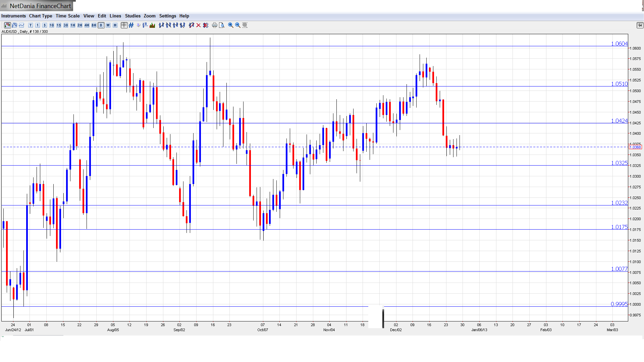Image resolution: width=644 pixels, height=362 pixels.
Task: Open print preview icon
Action: click(222, 25)
